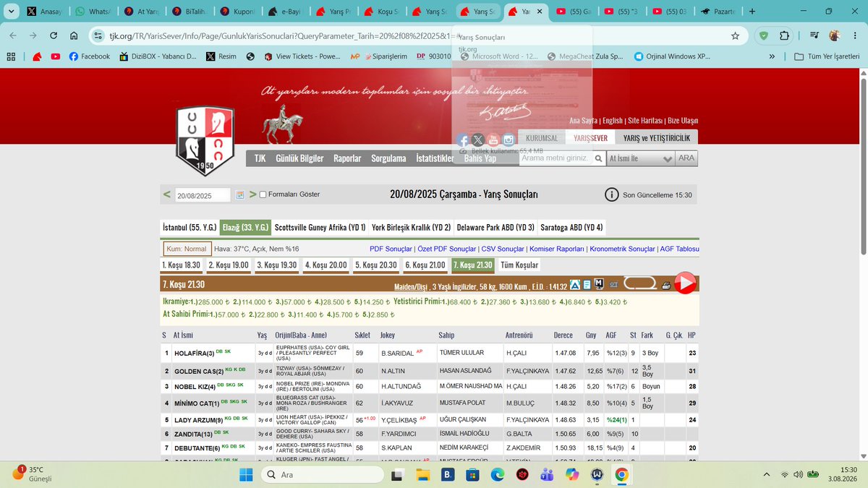Screen dimensions: 868x488
Task: Expand more bookmarks chevron
Action: tap(773, 56)
